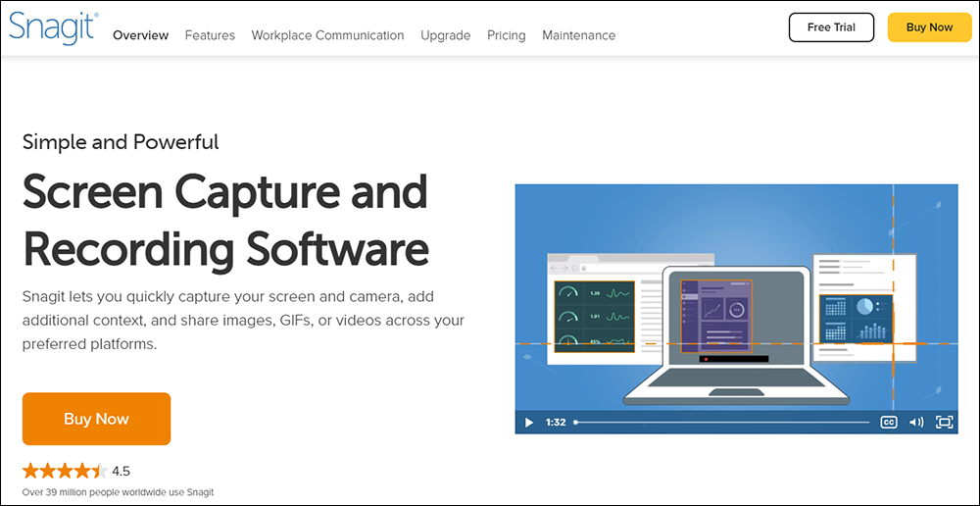980x506 pixels.
Task: Go to the Maintenance page
Action: pos(579,35)
